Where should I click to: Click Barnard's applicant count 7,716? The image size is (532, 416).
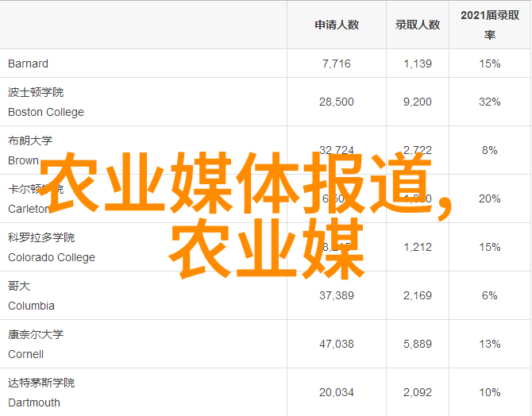tap(337, 64)
